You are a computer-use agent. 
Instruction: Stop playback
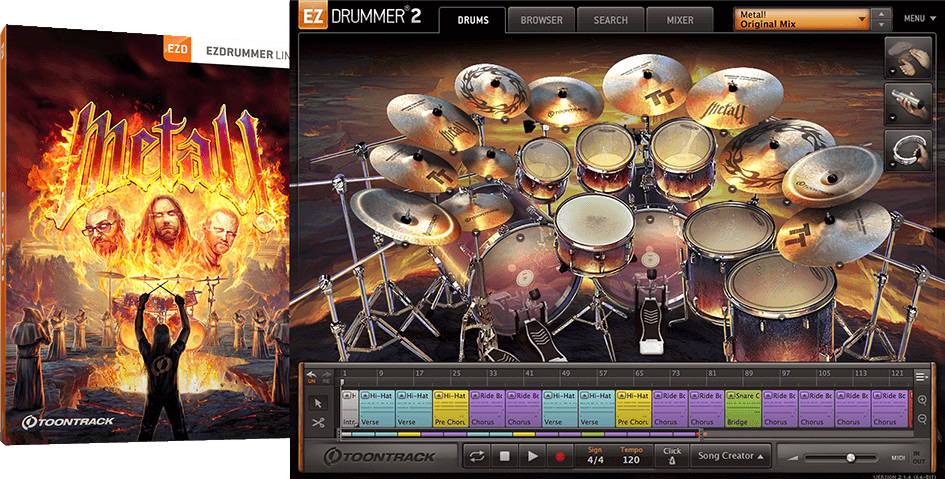pyautogui.click(x=504, y=456)
